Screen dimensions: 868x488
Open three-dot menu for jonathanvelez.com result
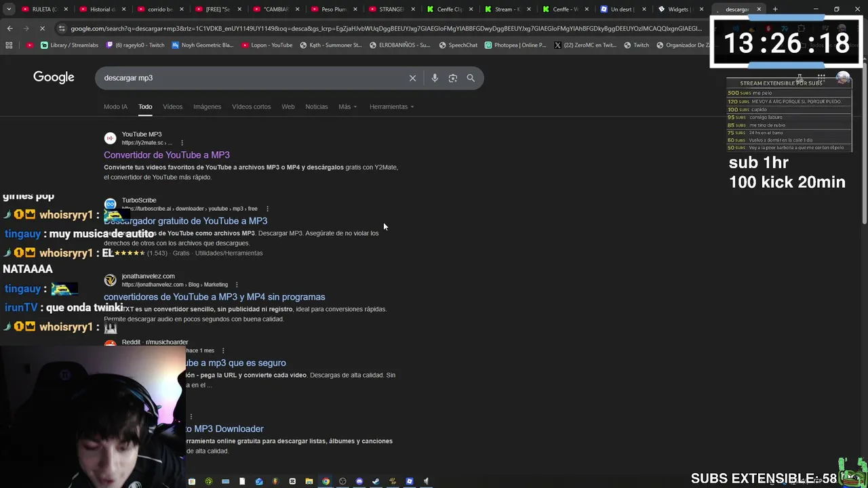pos(236,285)
